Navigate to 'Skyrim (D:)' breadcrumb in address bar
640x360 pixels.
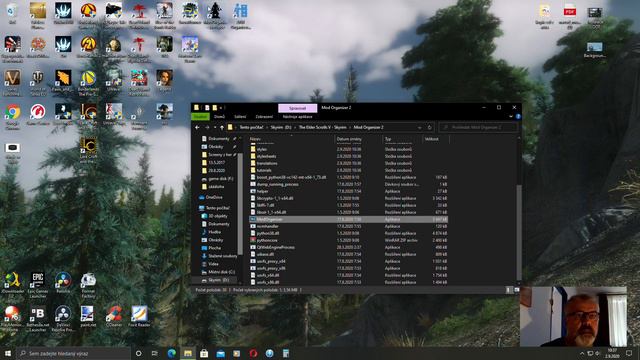click(x=281, y=127)
